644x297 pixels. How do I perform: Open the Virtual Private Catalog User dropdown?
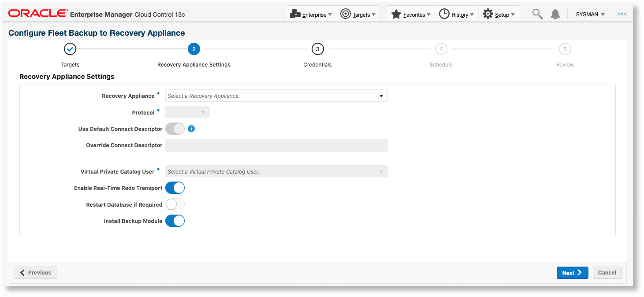381,171
